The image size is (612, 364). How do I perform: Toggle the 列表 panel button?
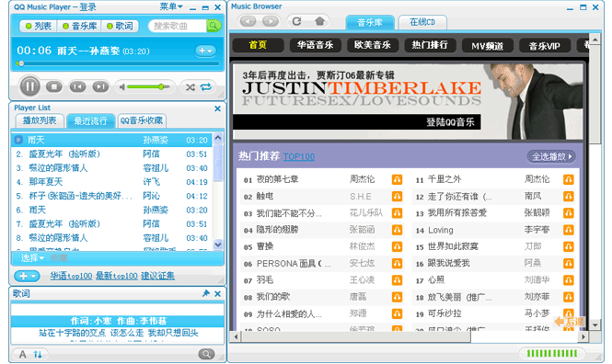(x=39, y=26)
